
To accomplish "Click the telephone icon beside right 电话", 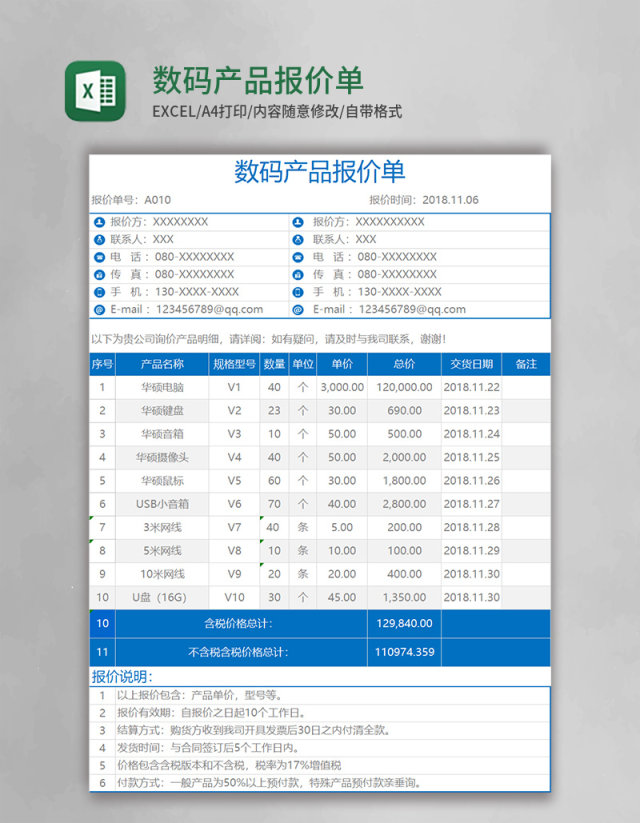I will [298, 257].
